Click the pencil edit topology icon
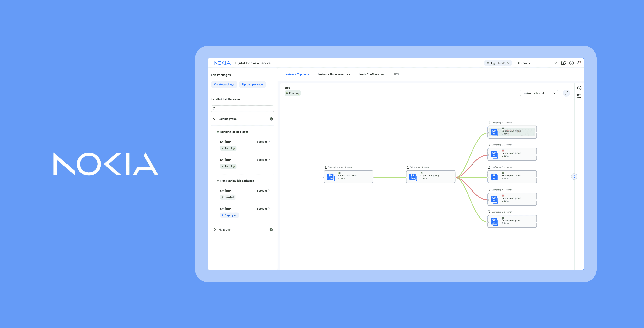This screenshot has height=328, width=644. click(566, 93)
